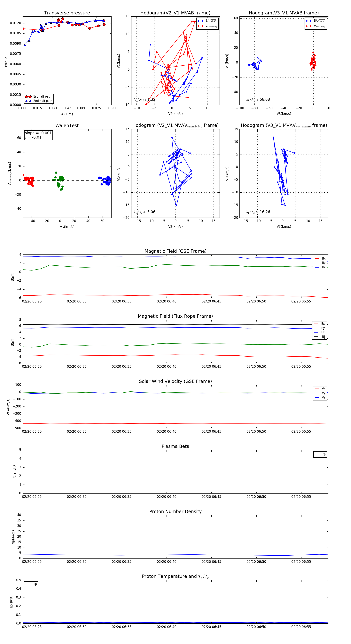
Task: Click the "B(nT)" y-axis label of GSE magnetic field
Action: click(x=12, y=277)
